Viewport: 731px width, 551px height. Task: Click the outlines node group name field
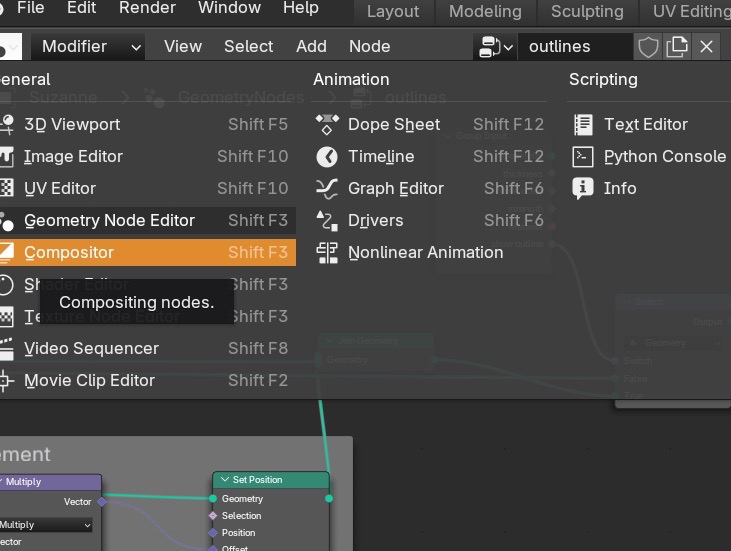[574, 47]
